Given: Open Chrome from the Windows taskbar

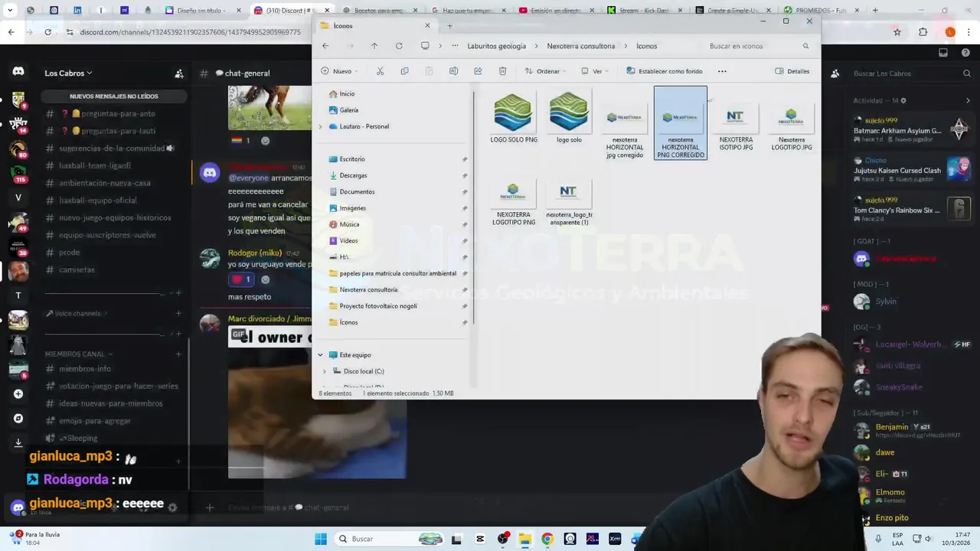Looking at the screenshot, I should pos(547,539).
